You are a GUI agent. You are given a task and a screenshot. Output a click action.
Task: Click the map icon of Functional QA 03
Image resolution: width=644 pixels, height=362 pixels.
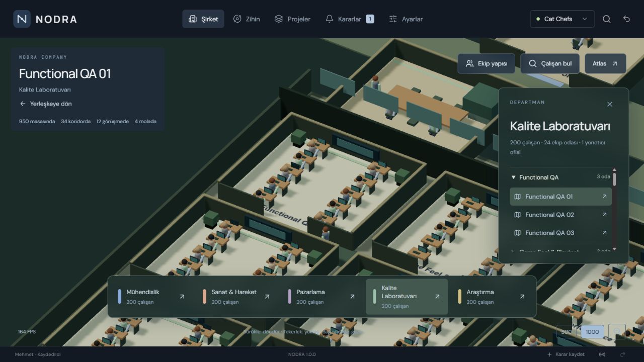(518, 233)
